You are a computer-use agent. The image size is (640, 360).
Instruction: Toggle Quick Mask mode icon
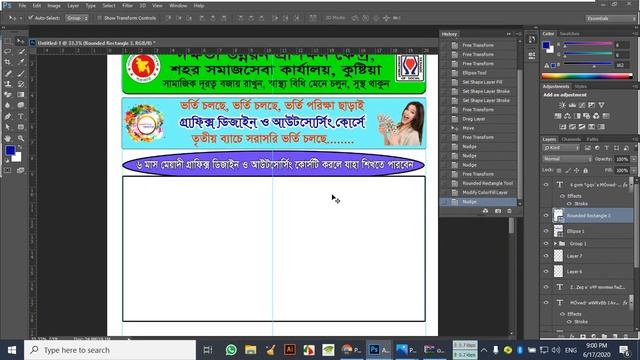(8, 170)
